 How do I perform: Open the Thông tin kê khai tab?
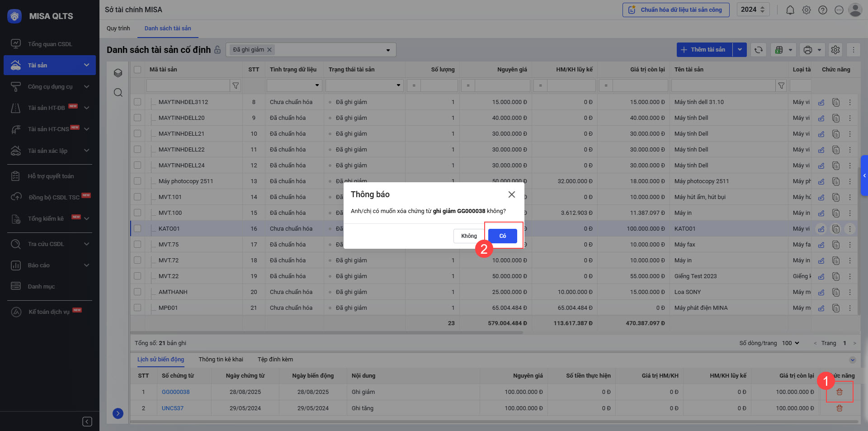(221, 360)
